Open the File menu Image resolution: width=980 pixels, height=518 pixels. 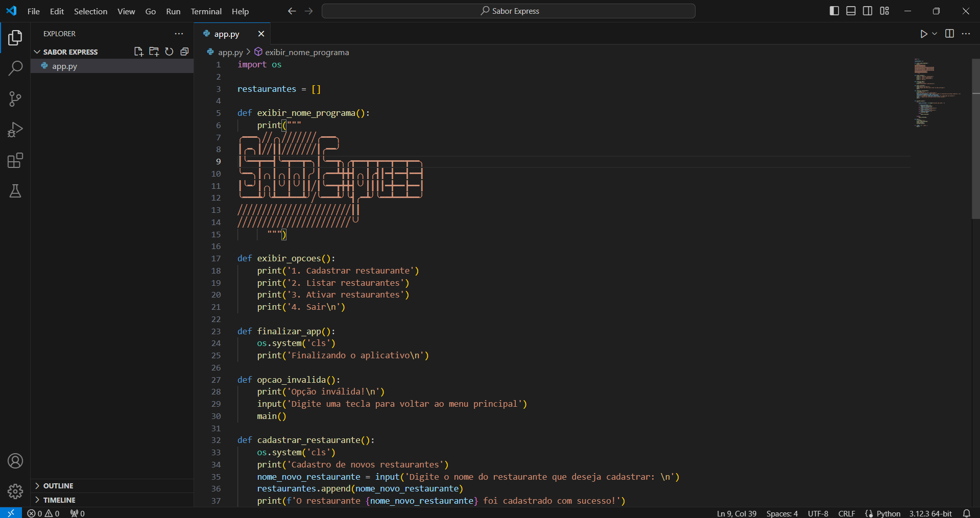click(34, 11)
